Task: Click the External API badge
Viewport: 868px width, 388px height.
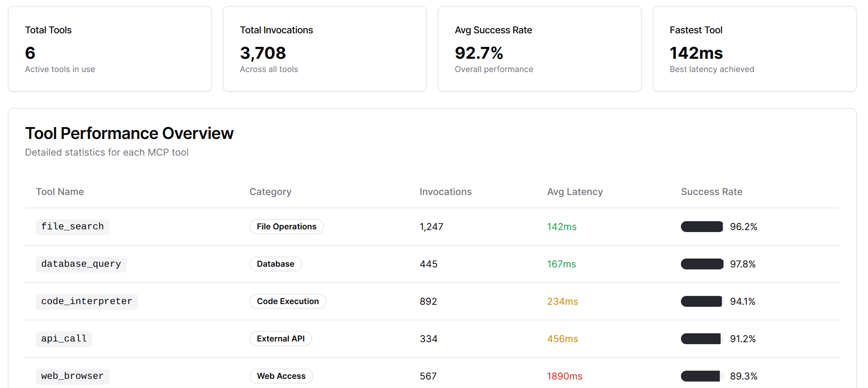Action: [281, 339]
